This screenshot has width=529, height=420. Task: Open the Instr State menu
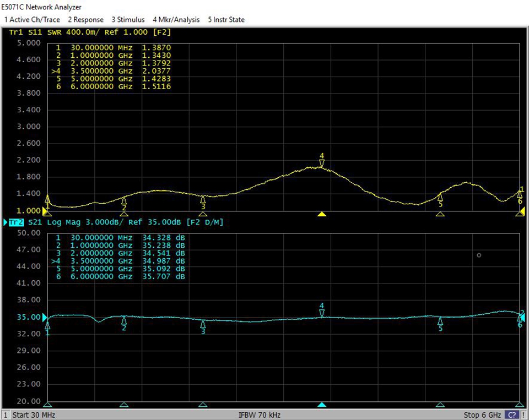tap(226, 19)
